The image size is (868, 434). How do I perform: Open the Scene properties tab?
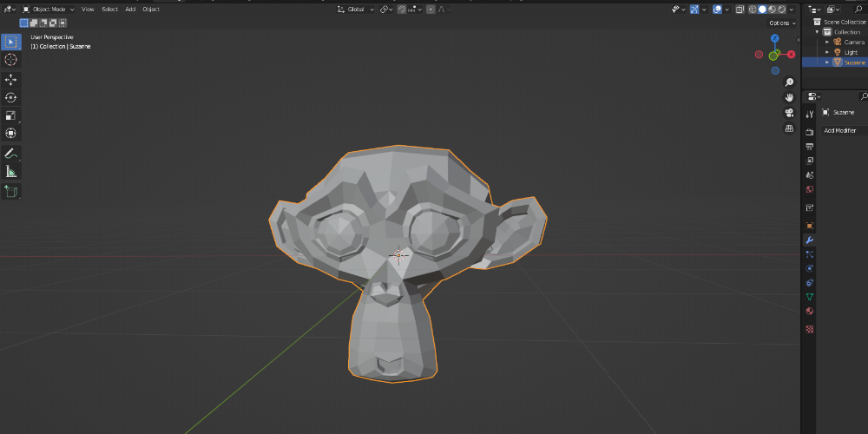pos(809,175)
